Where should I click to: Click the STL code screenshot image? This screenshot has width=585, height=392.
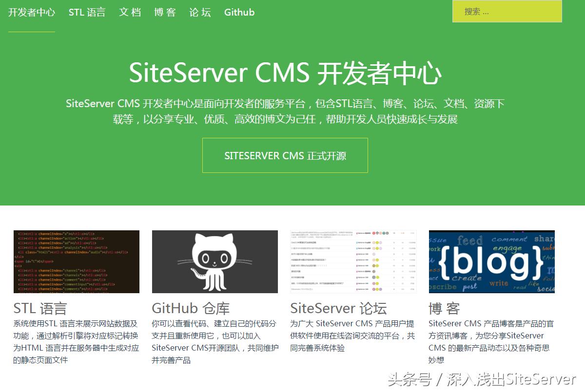(x=76, y=261)
